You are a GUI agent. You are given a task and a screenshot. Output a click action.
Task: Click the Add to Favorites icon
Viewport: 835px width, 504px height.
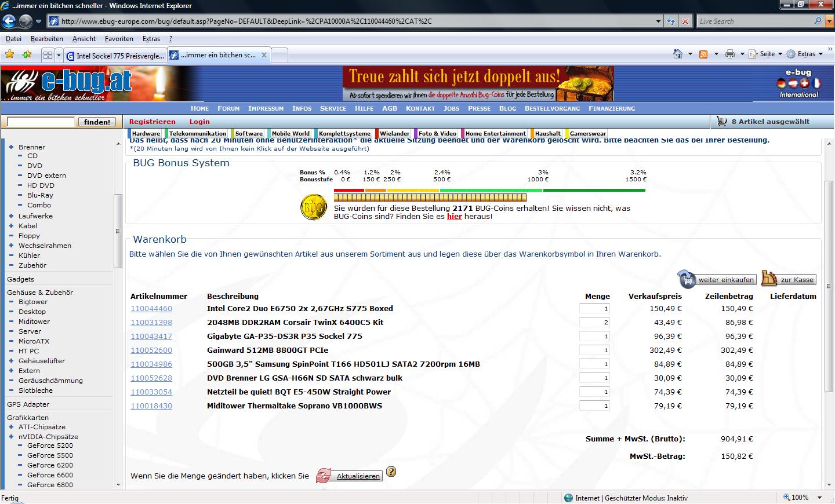[27, 54]
